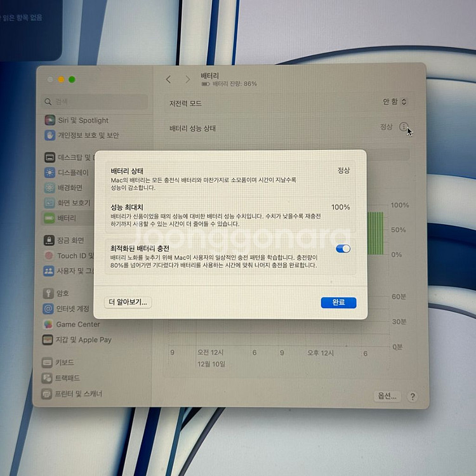Go back with the left chevron
476x476 pixels.
click(x=168, y=79)
